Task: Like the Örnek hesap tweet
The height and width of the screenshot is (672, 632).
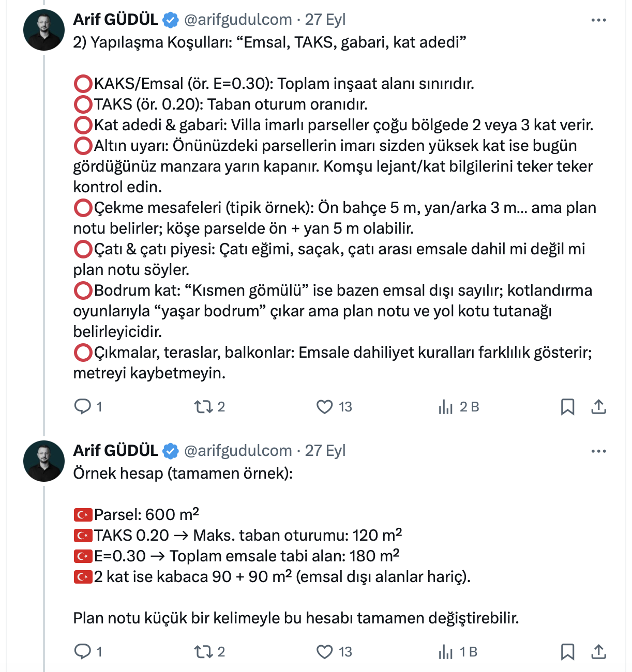Action: (325, 652)
